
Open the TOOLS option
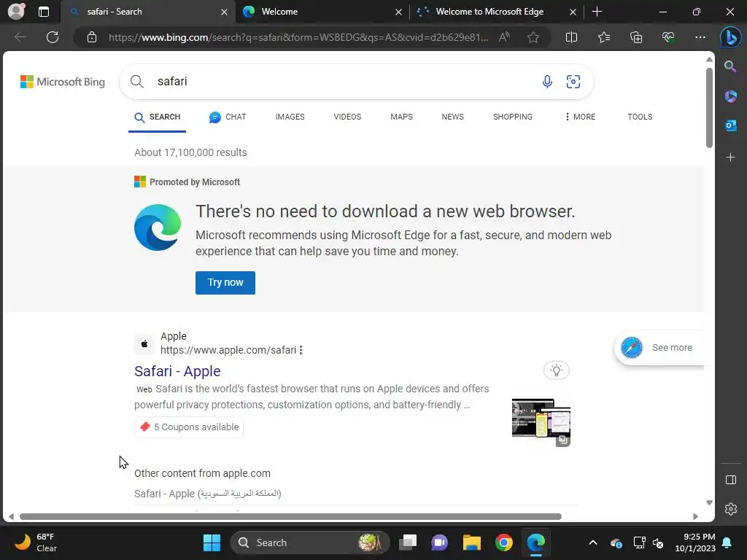pos(640,117)
